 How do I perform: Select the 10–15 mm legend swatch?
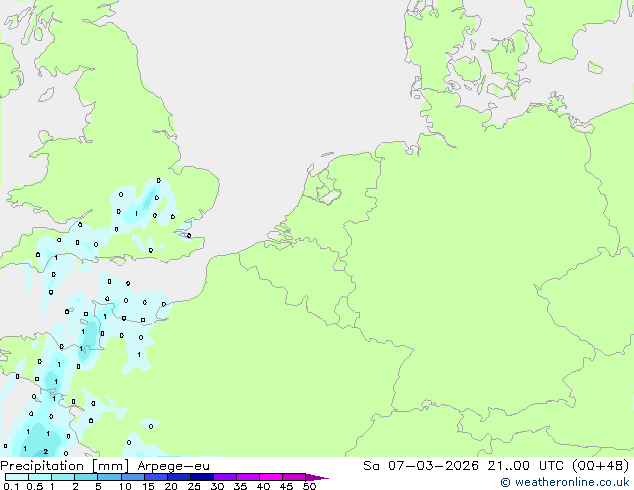tap(132, 477)
